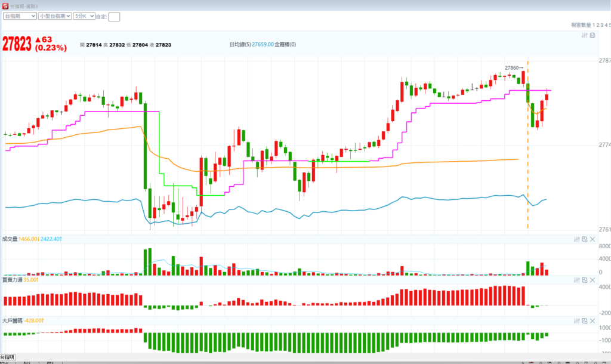Viewport: 611px width, 364px height.
Task: Close the 大戶籌碼 indicator panel
Action: 593,320
